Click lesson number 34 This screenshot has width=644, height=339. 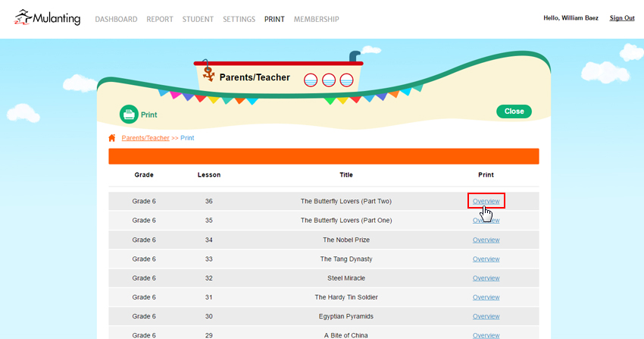[209, 240]
